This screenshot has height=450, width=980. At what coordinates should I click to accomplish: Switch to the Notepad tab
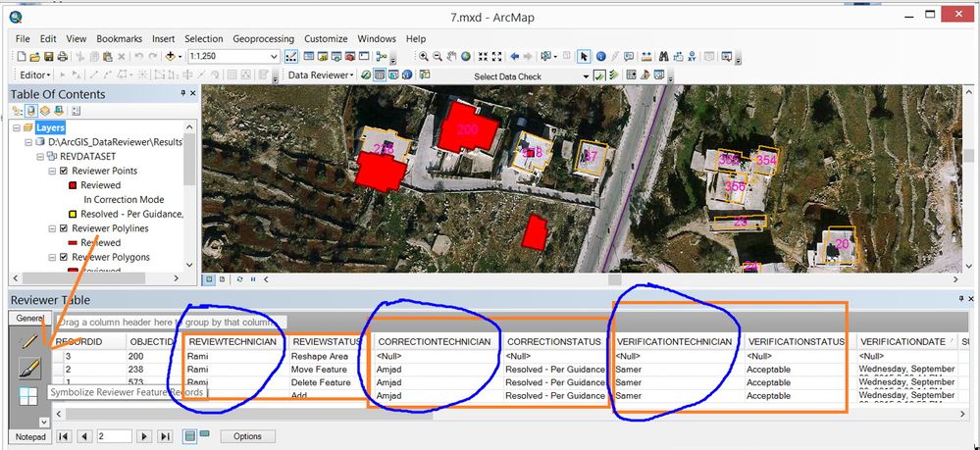30,435
